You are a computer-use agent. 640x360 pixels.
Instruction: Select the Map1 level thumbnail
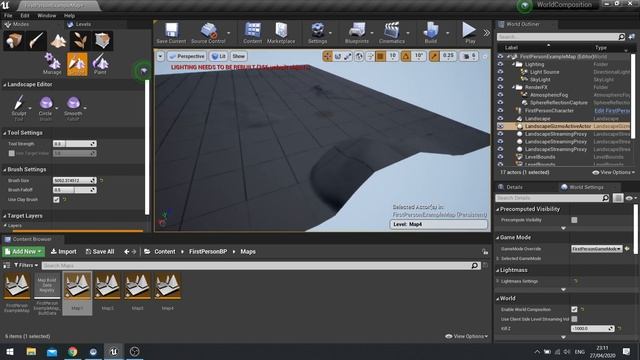pos(77,293)
